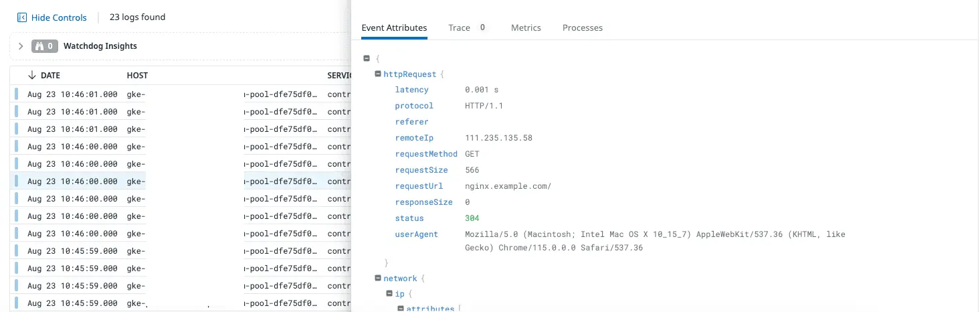980x312 pixels.
Task: Click the remoteIp attribute key
Action: (414, 138)
